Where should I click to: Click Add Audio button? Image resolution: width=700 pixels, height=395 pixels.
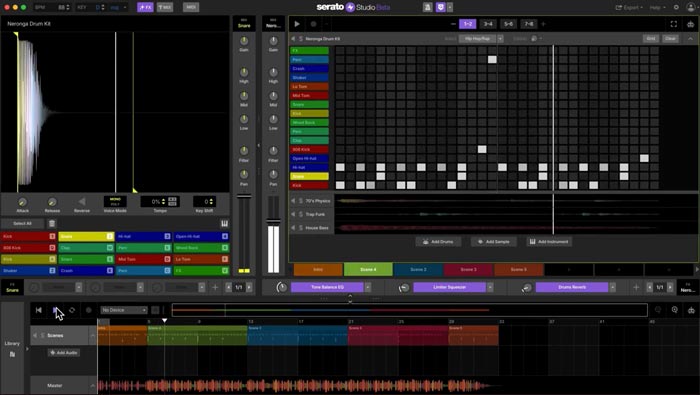pos(64,353)
